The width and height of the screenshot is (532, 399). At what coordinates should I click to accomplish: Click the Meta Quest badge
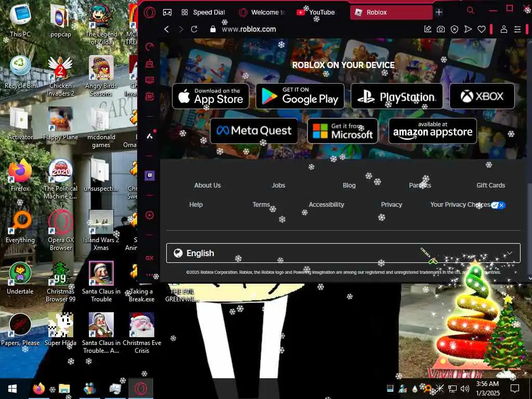pyautogui.click(x=254, y=130)
